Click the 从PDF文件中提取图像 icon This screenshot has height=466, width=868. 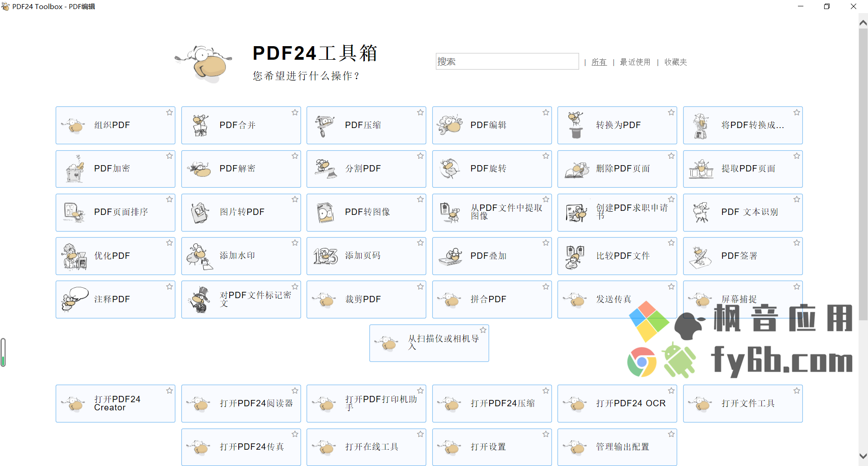tap(450, 212)
